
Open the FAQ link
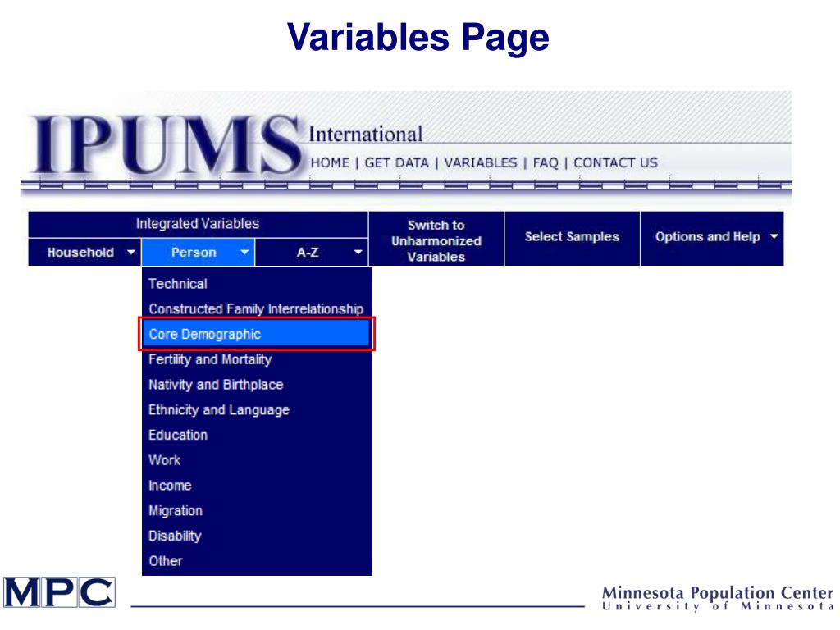point(546,163)
